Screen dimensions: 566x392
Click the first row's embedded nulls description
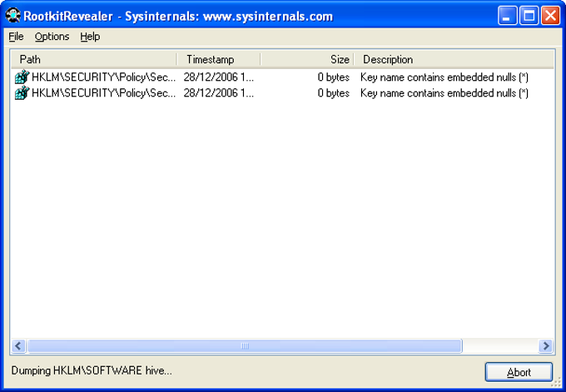coord(444,77)
